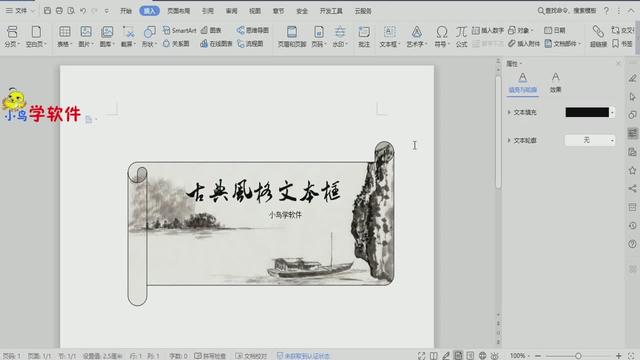Viewport: 640px width, 360px height.
Task: Switch to the 效果 effects tab
Action: 556,83
